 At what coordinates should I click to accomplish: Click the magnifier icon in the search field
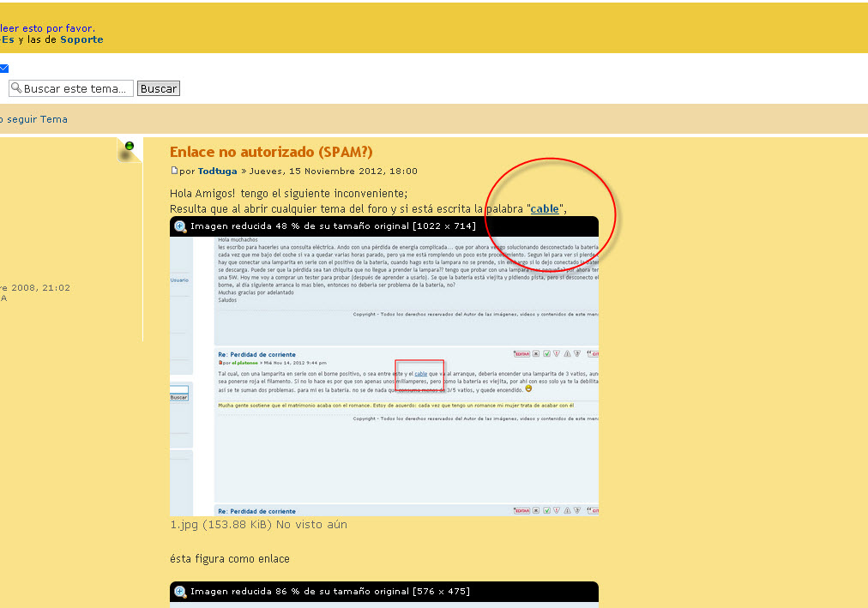coord(16,88)
